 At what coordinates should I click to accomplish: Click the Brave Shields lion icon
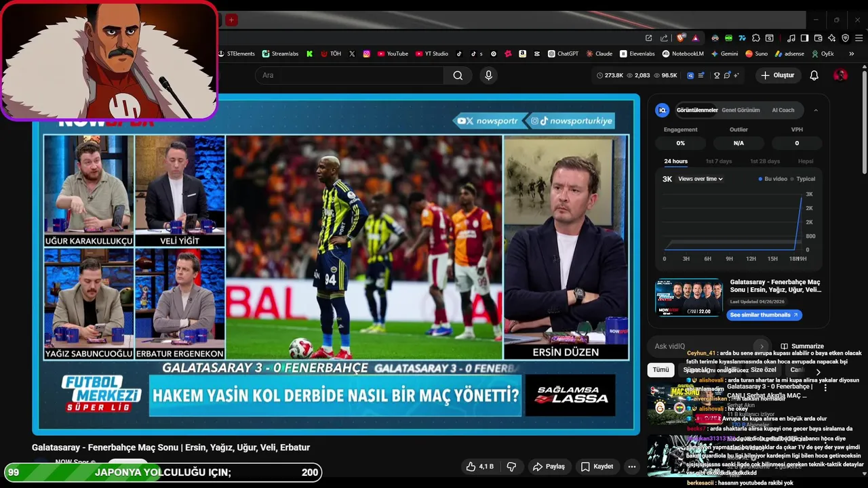click(x=680, y=38)
